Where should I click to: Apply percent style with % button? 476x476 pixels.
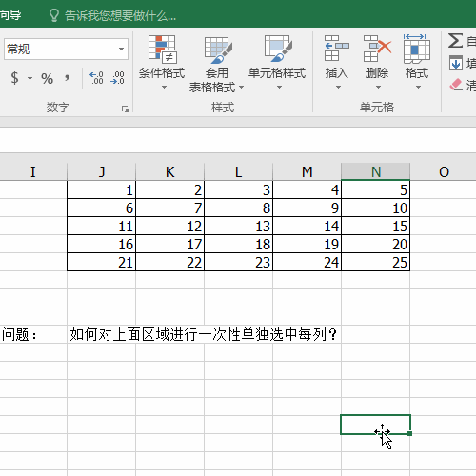47,78
